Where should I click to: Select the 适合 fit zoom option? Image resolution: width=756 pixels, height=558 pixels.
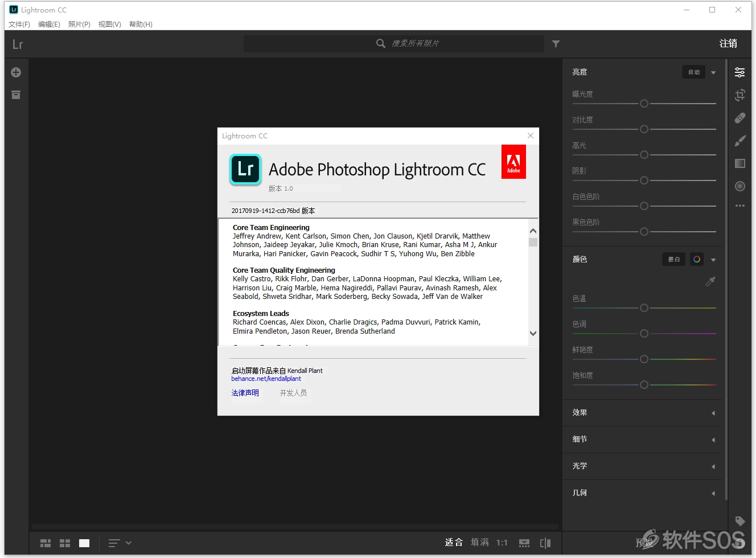coord(454,542)
